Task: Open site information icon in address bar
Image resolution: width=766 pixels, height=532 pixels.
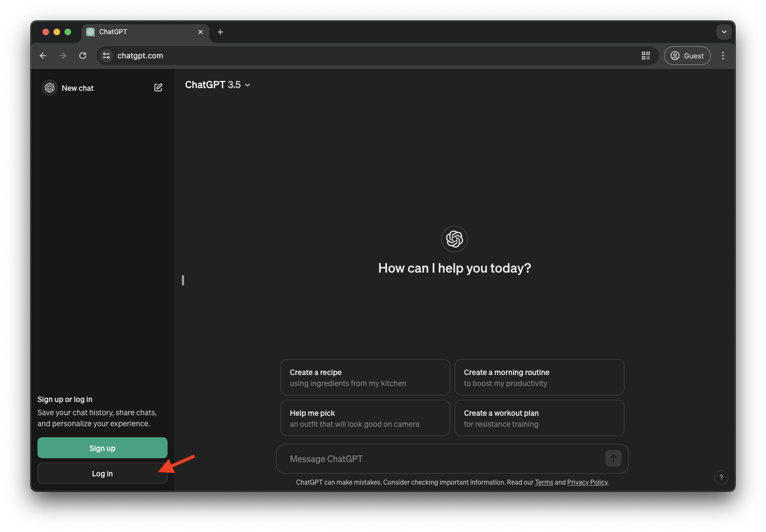Action: (x=106, y=56)
